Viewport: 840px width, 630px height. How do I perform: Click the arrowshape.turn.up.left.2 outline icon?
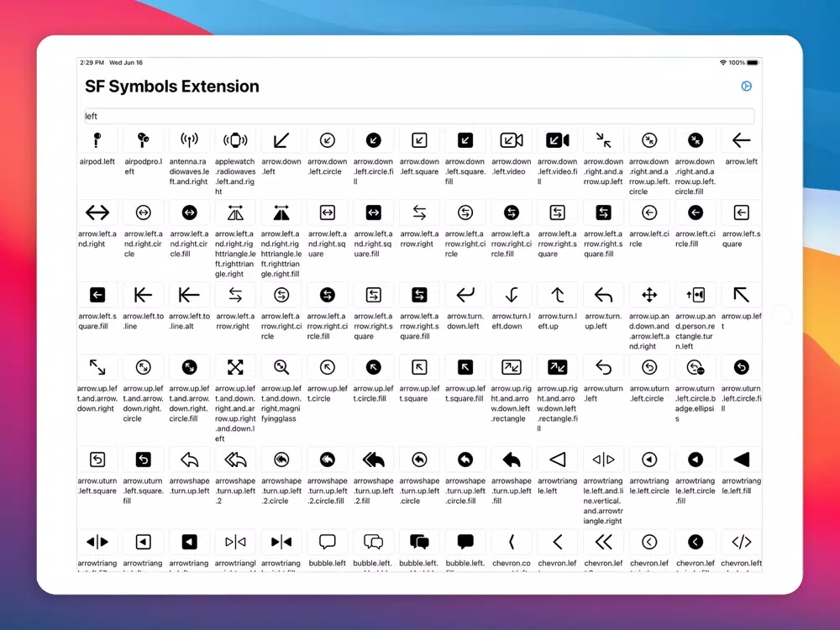point(235,459)
